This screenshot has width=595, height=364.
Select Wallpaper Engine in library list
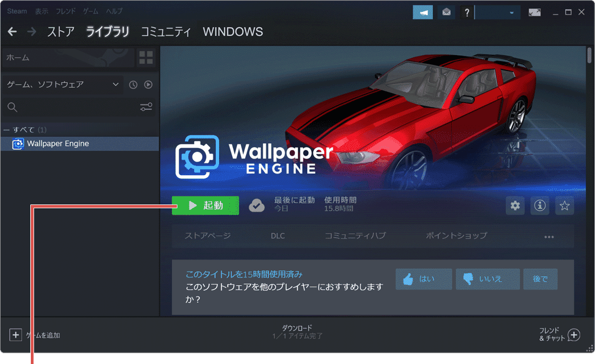[80, 144]
